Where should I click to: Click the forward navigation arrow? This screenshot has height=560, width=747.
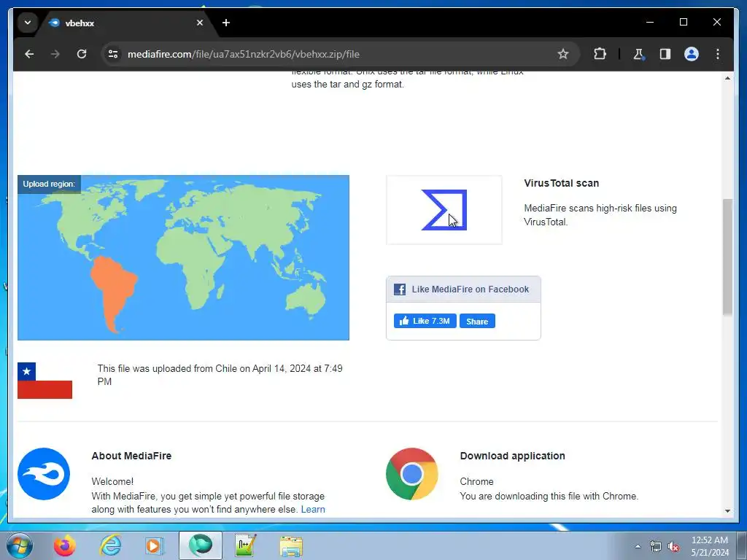coord(55,54)
